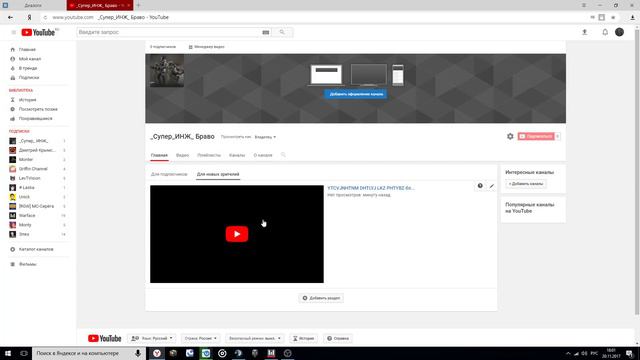Click the Справка footer button
640x360 pixels.
point(338,338)
